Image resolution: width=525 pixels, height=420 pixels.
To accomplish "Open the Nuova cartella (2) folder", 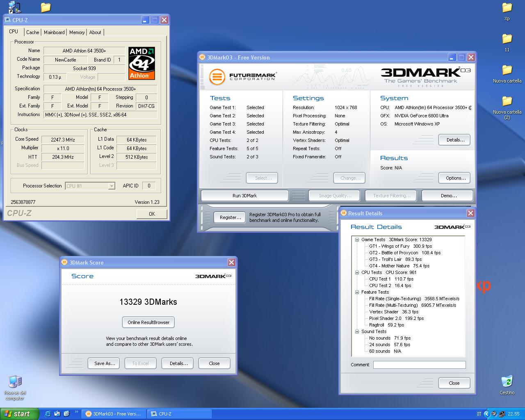I will pos(507,101).
